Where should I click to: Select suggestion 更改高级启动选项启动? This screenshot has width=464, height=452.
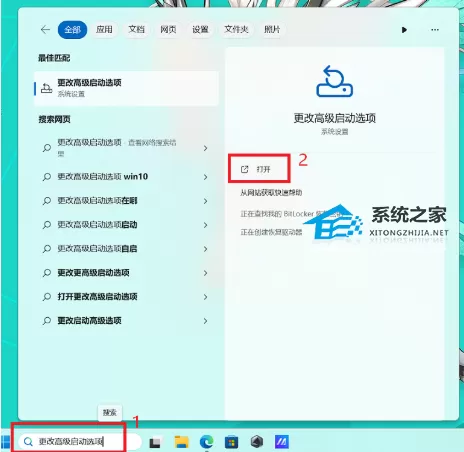(97, 225)
